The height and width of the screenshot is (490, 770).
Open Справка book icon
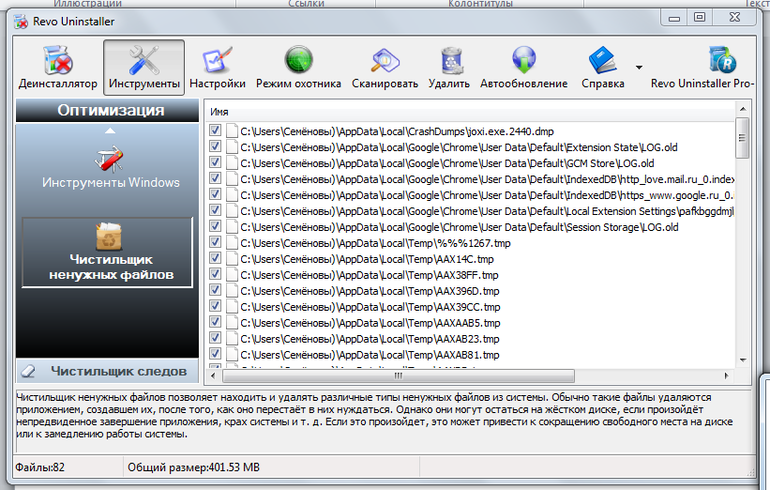pos(603,60)
